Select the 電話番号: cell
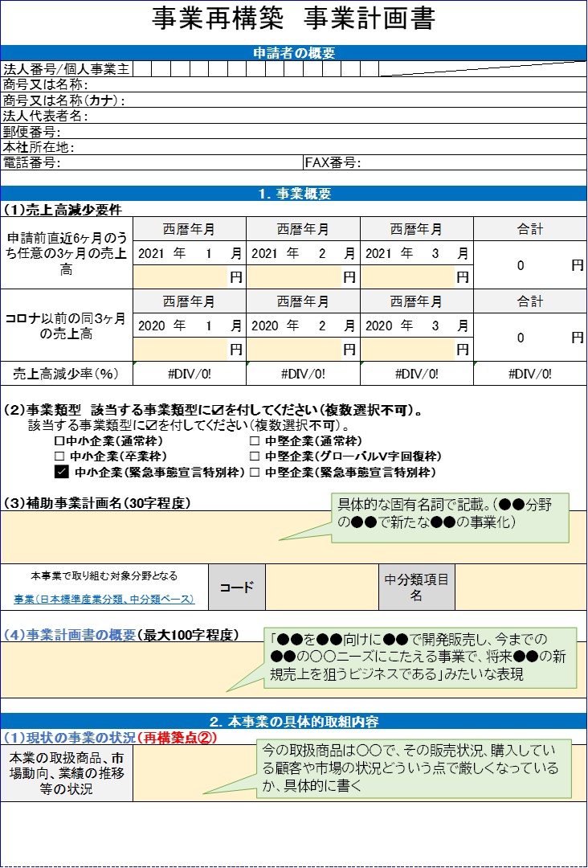This screenshot has width=588, height=868. click(152, 162)
